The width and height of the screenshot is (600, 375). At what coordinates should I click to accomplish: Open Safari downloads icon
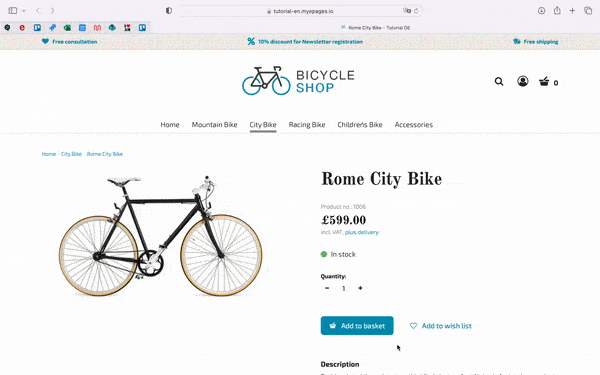tap(541, 11)
